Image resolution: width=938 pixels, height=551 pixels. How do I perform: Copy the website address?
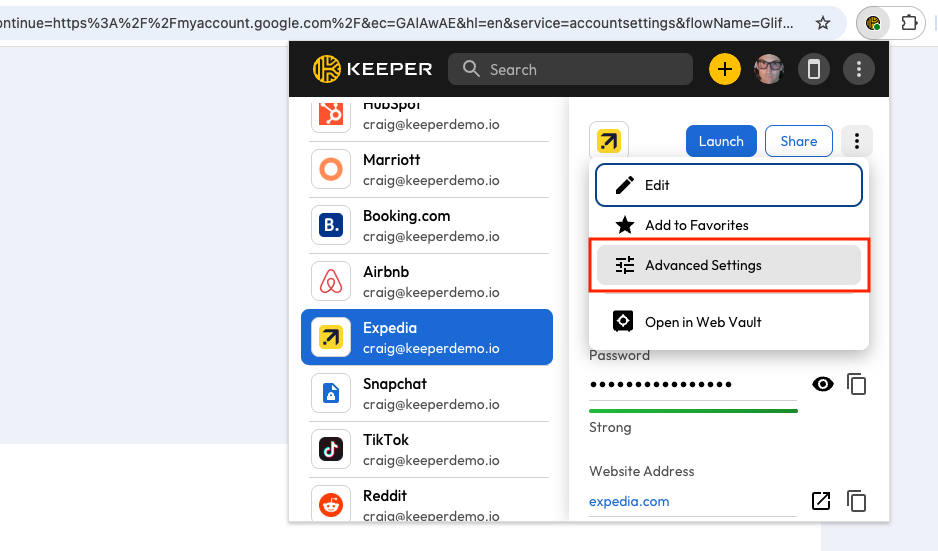click(x=856, y=501)
